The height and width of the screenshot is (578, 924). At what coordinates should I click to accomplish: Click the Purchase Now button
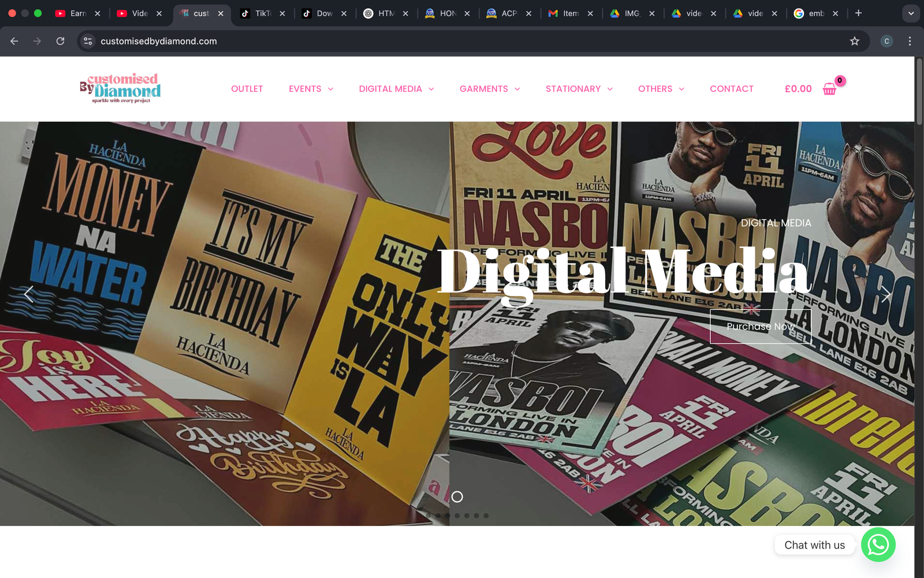click(761, 326)
